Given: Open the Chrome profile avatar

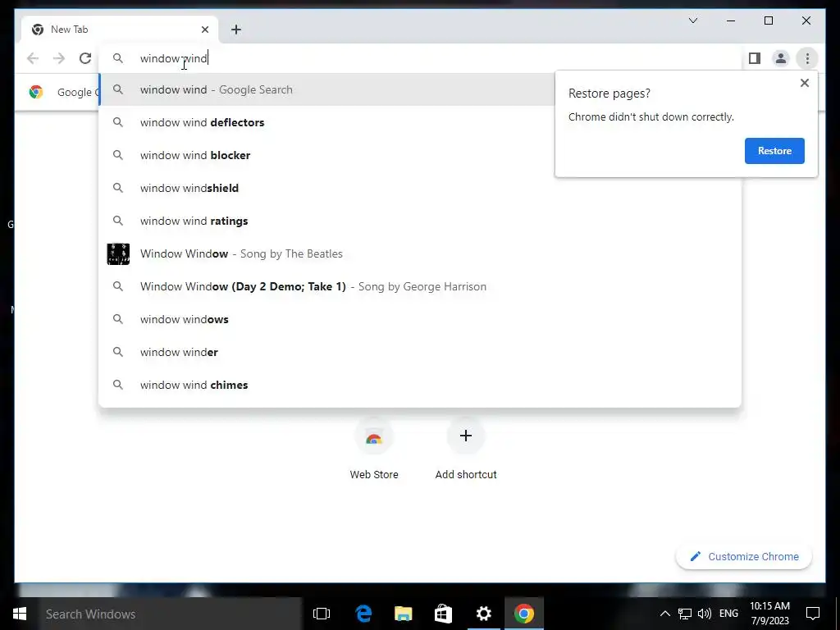Looking at the screenshot, I should [x=781, y=58].
